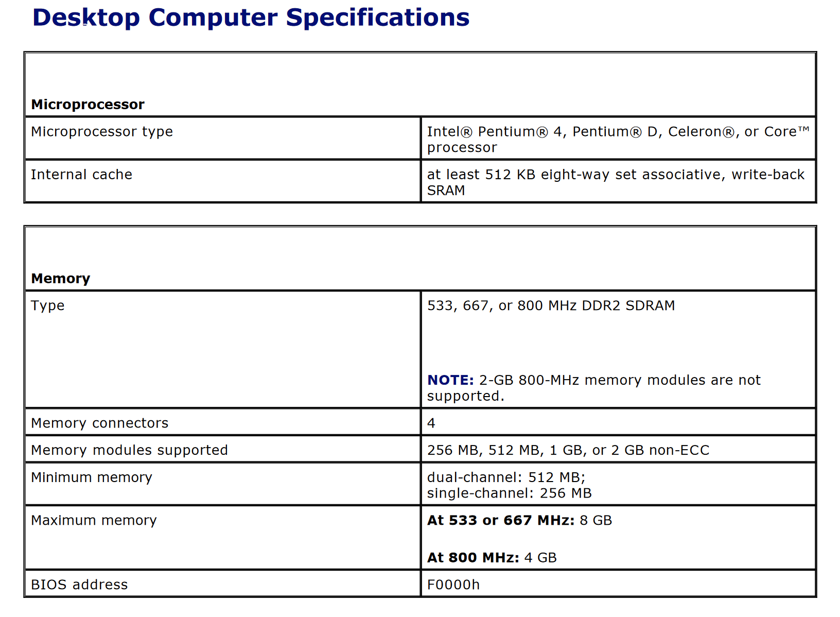Click the Desktop Computer Specifications heading
Image resolution: width=840 pixels, height=617 pixels.
click(x=251, y=18)
